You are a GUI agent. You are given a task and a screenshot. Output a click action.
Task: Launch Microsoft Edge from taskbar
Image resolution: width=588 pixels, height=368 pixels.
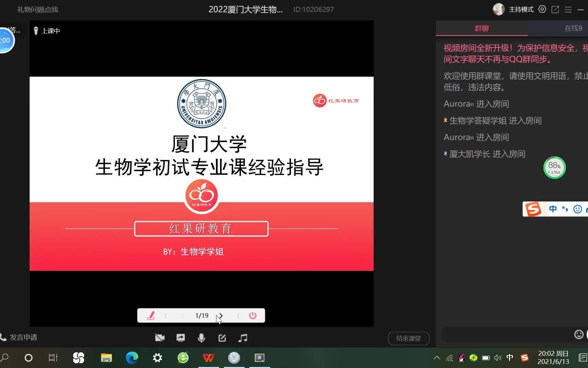tap(132, 358)
